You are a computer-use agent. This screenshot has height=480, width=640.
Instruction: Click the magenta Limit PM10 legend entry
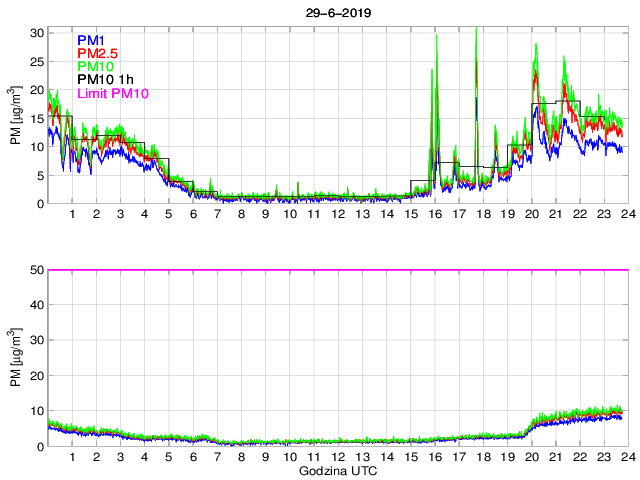point(113,93)
